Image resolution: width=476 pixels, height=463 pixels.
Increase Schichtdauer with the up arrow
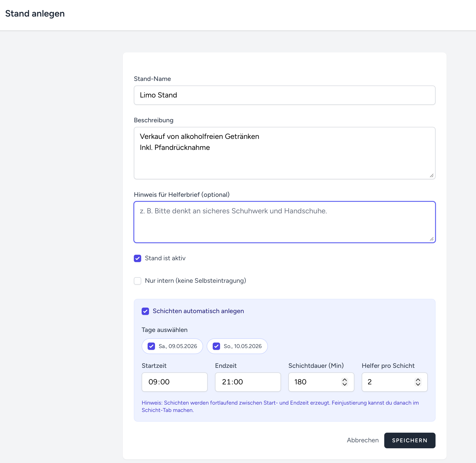point(344,380)
